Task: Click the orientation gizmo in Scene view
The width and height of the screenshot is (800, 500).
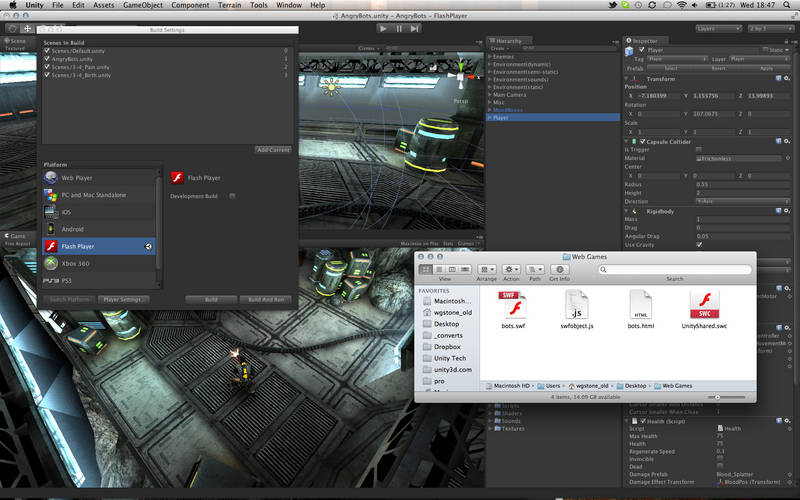Action: click(x=461, y=77)
